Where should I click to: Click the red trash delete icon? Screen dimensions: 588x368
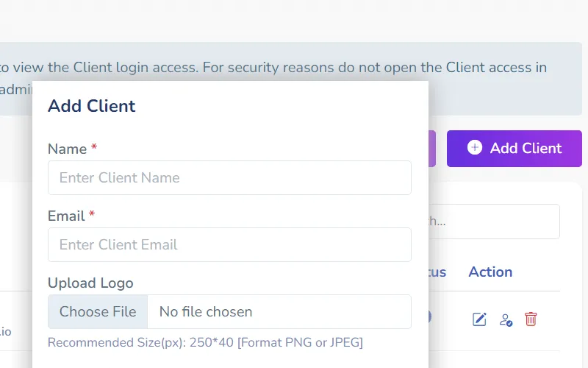(531, 319)
